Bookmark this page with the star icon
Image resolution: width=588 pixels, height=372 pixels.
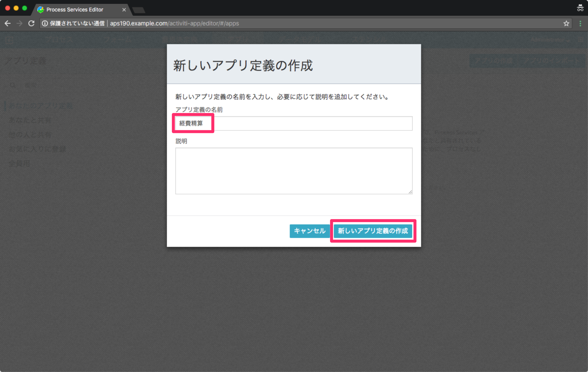[566, 24]
